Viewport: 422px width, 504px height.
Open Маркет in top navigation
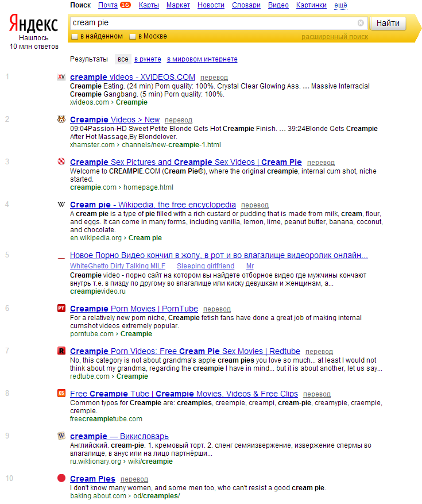(178, 5)
